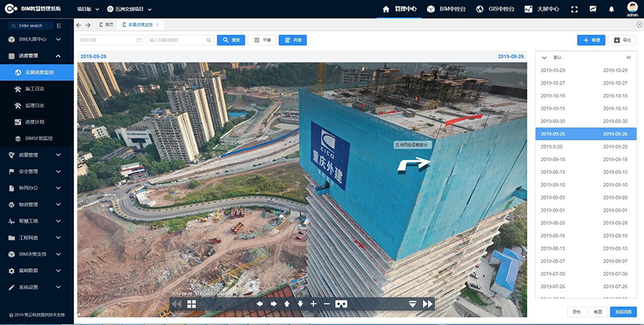
Task: Toggle the sidebar collapse icon next to search
Action: tap(59, 26)
